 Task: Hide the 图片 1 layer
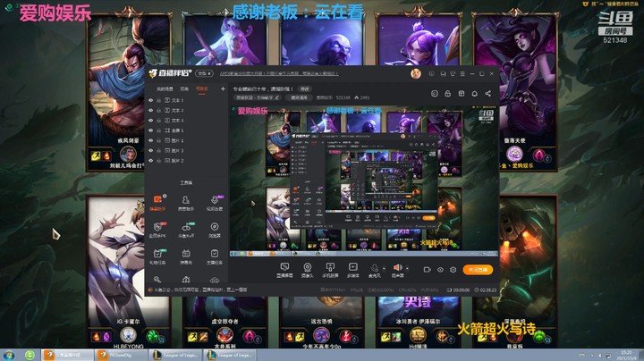pos(151,140)
